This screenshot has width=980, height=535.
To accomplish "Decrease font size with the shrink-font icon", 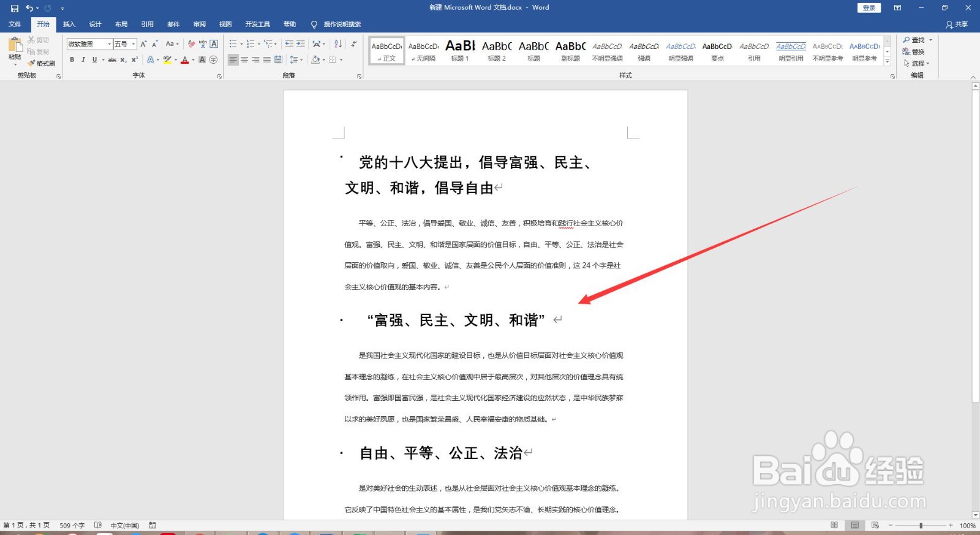I will pos(154,44).
